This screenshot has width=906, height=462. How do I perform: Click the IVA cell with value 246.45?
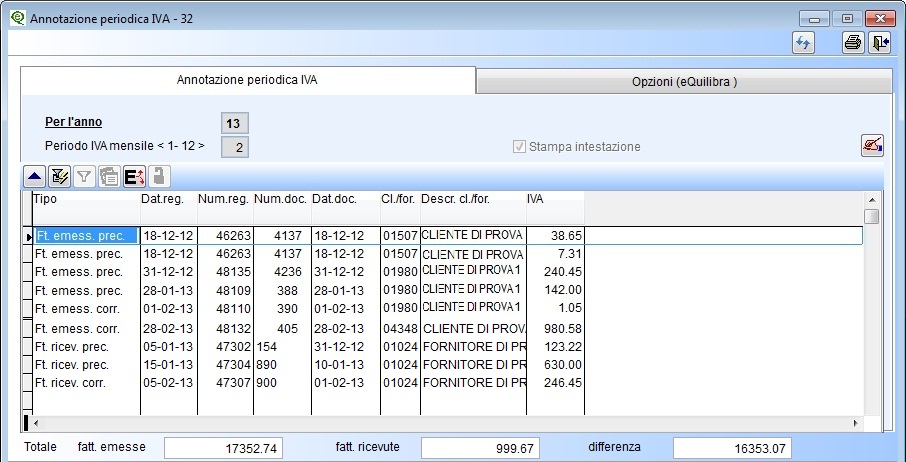click(x=555, y=382)
